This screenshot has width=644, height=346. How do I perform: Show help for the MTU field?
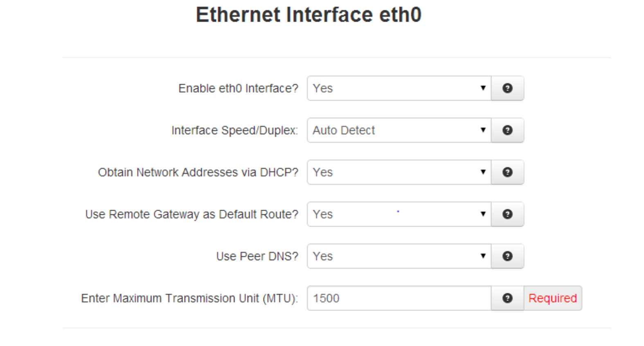coord(507,298)
